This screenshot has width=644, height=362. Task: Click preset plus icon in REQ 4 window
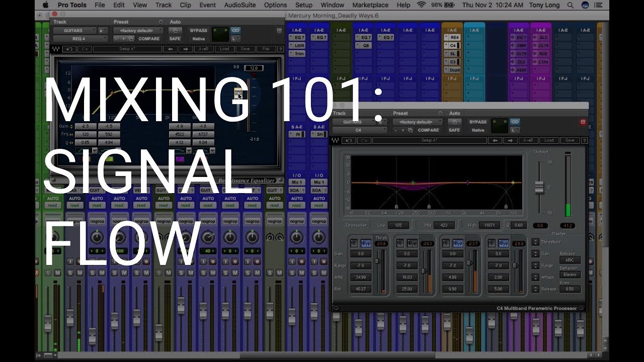click(123, 39)
